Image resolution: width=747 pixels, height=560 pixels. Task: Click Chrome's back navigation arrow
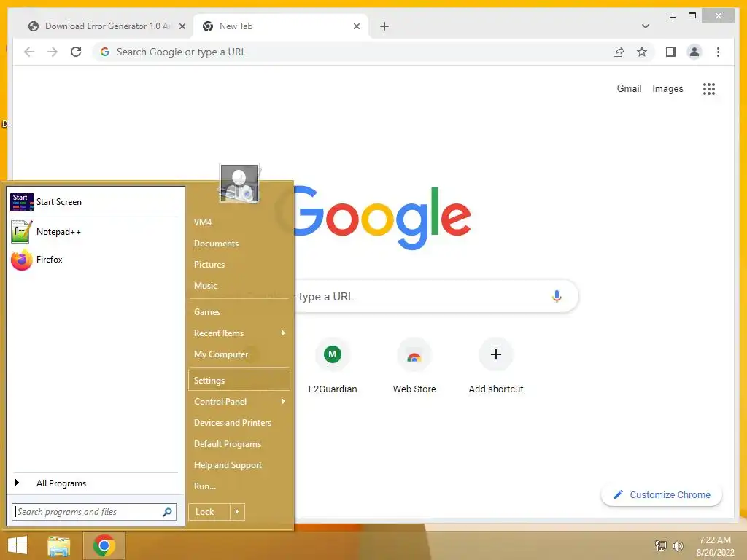point(29,52)
